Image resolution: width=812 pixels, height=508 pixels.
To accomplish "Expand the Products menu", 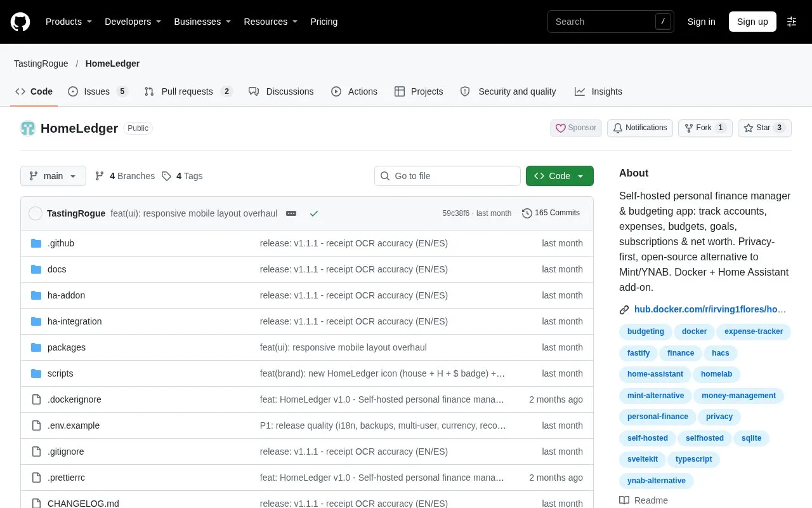I will [x=69, y=22].
